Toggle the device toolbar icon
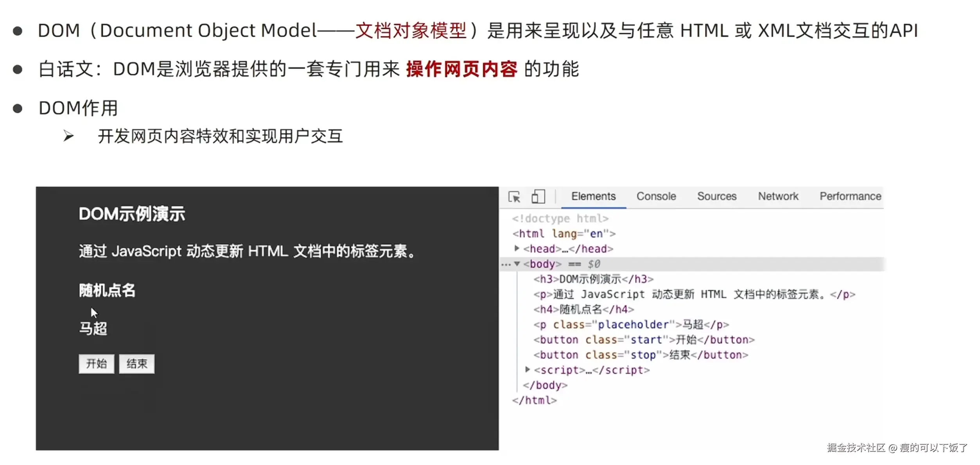The width and height of the screenshot is (980, 465). click(538, 197)
